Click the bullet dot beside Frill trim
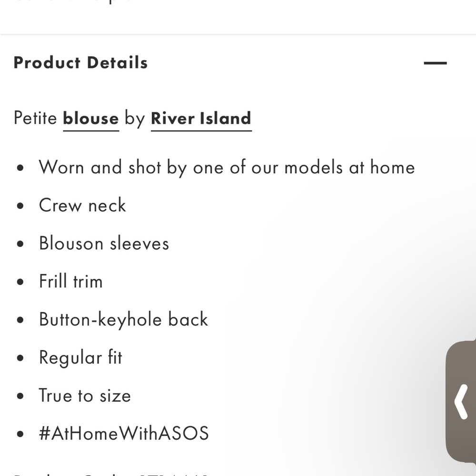Image resolution: width=476 pixels, height=476 pixels. (x=20, y=282)
